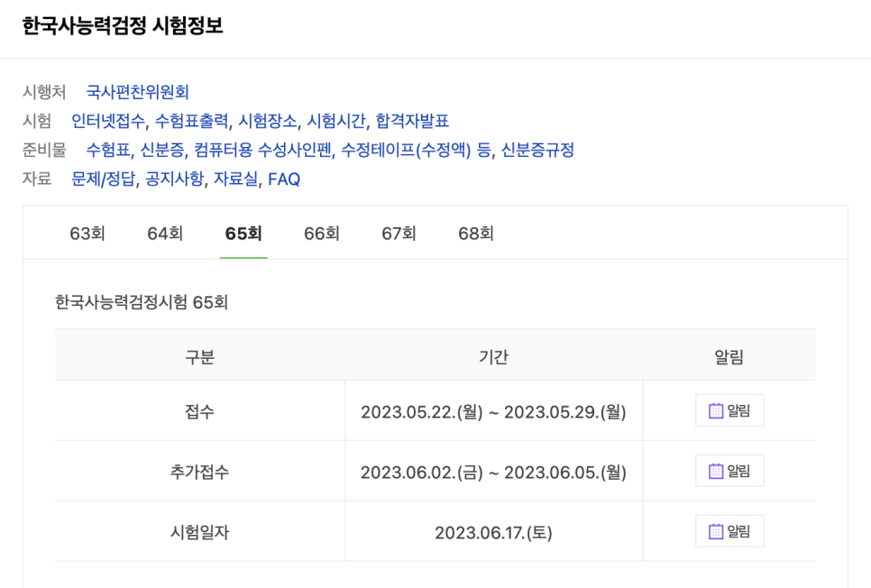Image resolution: width=871 pixels, height=588 pixels.
Task: Click the 한국사능력검정 시험정보 page title
Action: click(x=123, y=25)
